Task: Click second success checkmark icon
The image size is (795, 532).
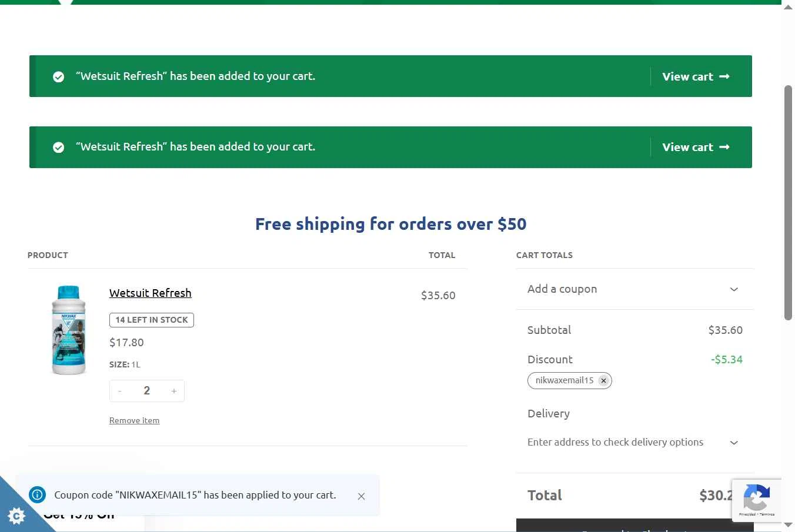Action: click(59, 148)
